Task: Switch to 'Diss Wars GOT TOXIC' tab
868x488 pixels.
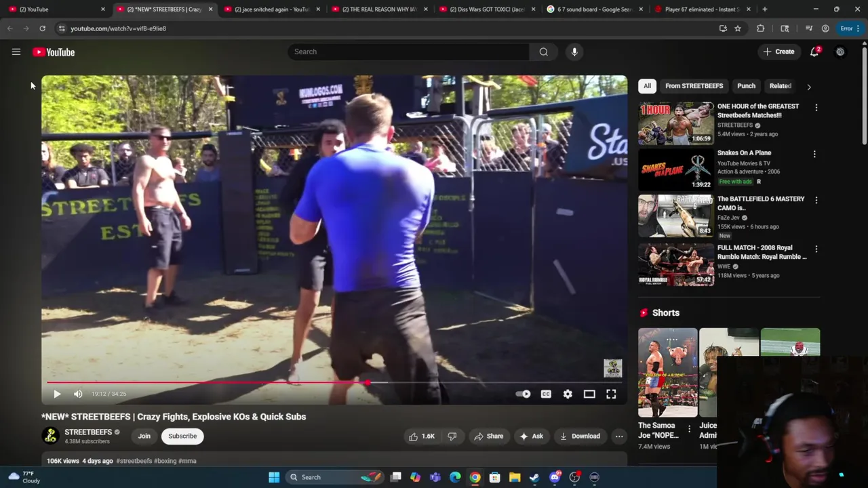Action: point(486,9)
